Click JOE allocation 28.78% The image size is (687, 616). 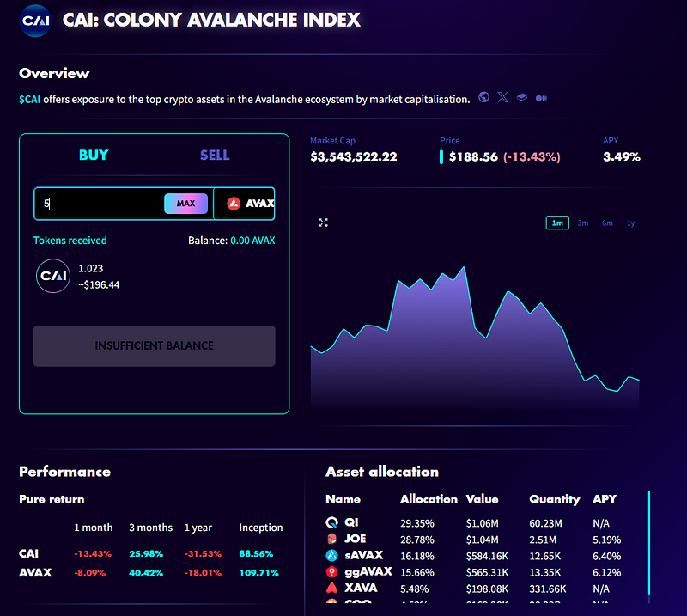(417, 540)
